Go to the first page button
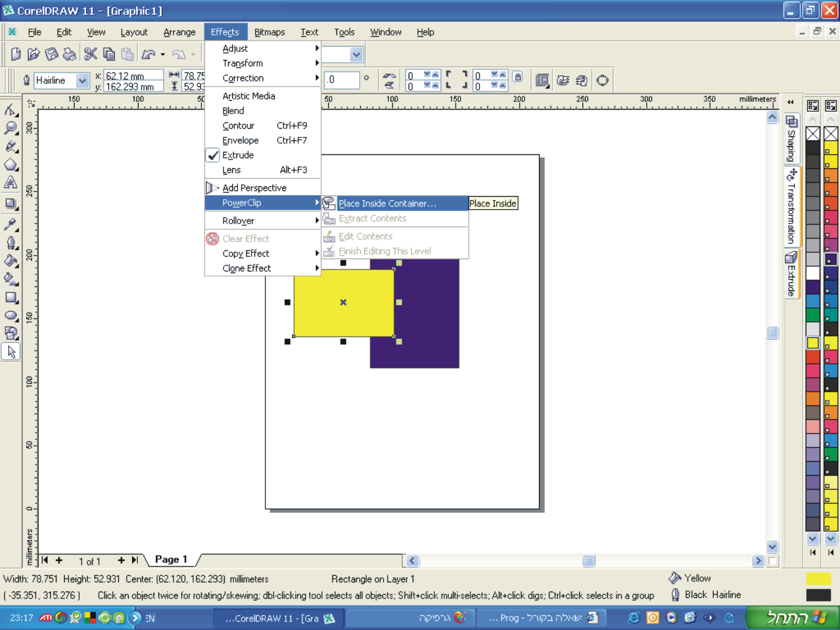This screenshot has height=630, width=840. tap(45, 560)
